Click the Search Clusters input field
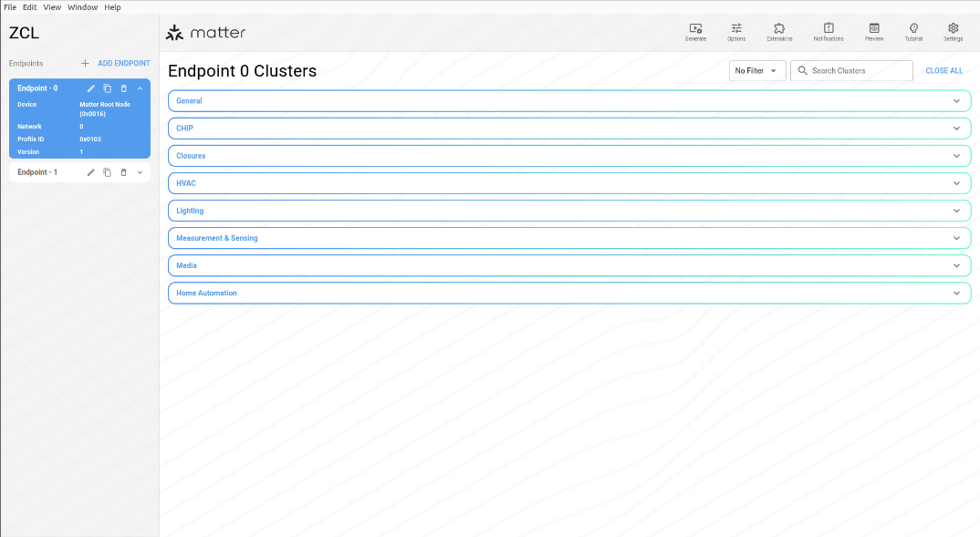 858,71
